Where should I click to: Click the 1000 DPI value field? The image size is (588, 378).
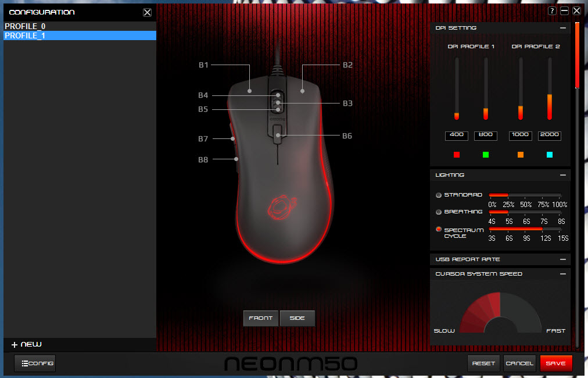521,135
